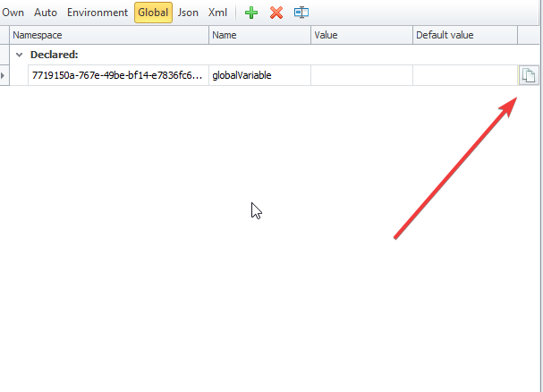Click the Declared: group label
The width and height of the screenshot is (543, 392).
coord(55,55)
